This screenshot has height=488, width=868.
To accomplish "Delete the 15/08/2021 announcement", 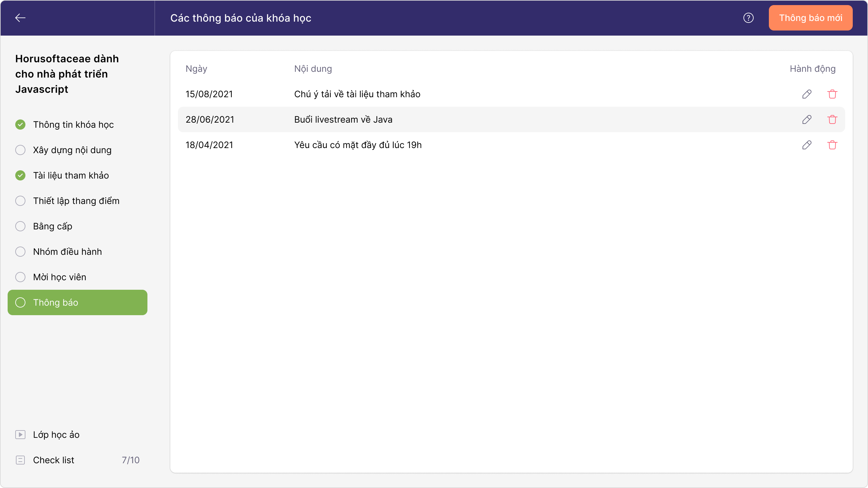I will 832,94.
